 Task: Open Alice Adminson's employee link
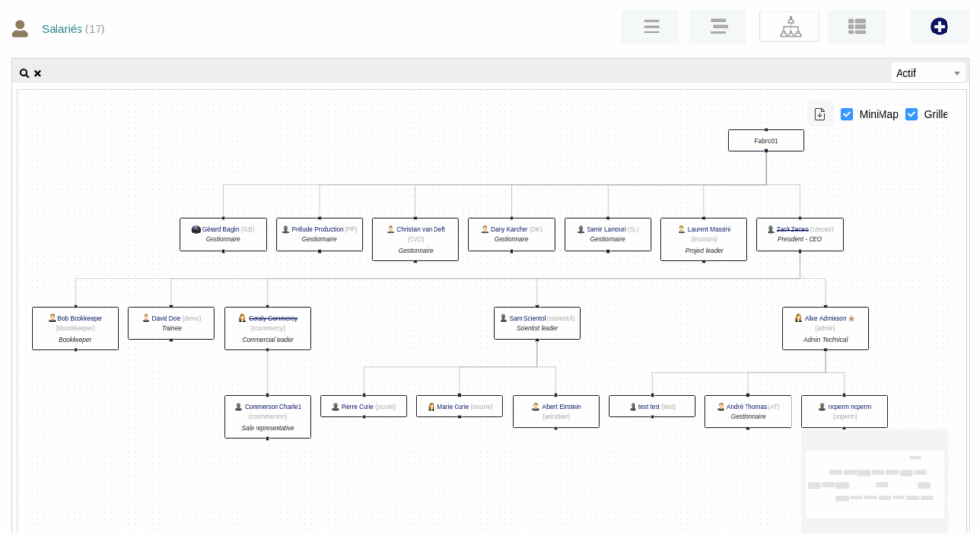(825, 318)
